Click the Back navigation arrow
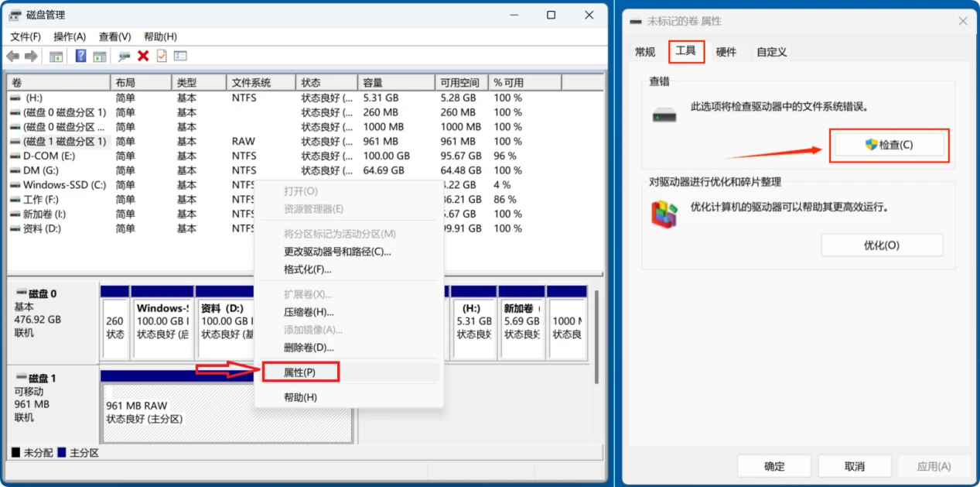The image size is (980, 487). pyautogui.click(x=12, y=56)
